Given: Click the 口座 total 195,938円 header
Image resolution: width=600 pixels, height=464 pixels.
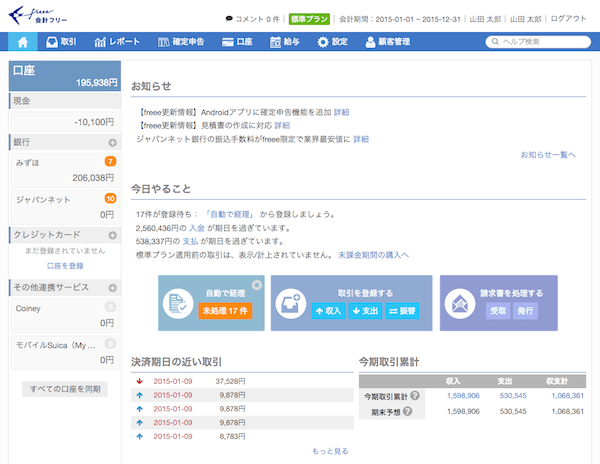Looking at the screenshot, I should tap(65, 75).
